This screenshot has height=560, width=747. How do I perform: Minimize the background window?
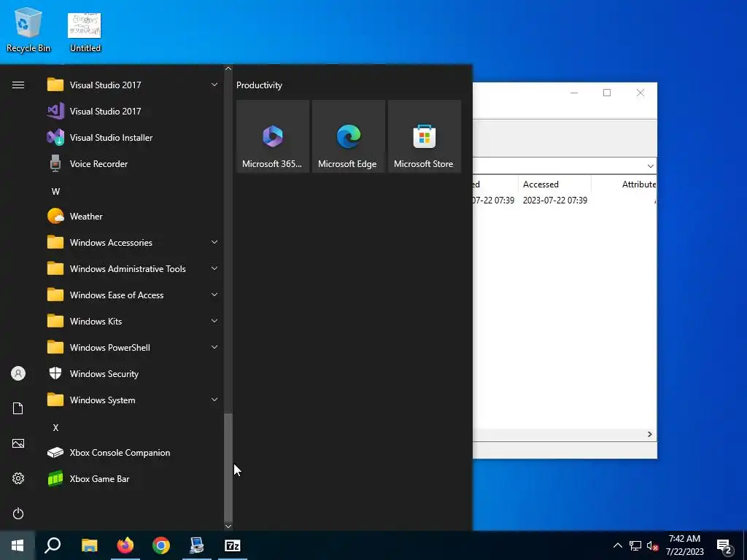(574, 93)
